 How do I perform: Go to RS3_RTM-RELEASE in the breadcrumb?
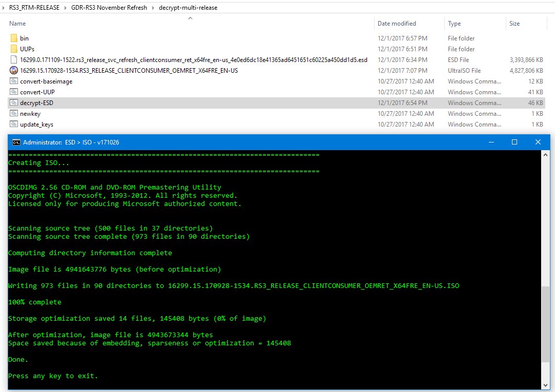[34, 7]
